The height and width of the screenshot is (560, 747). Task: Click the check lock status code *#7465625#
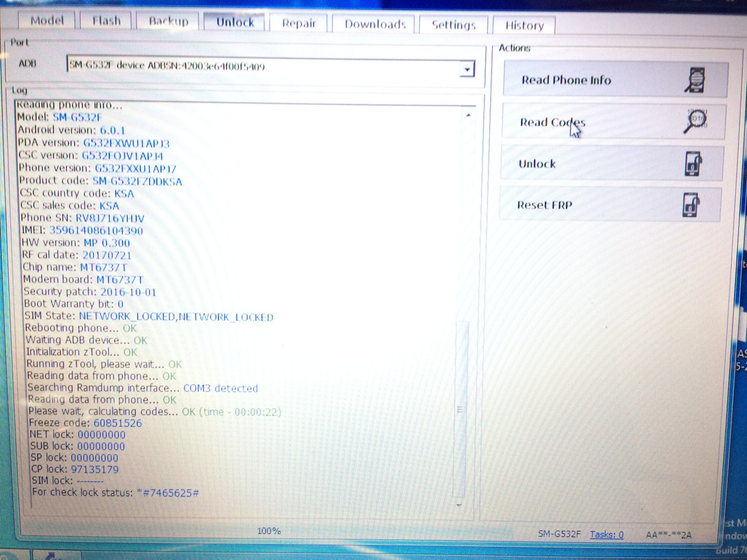point(168,493)
